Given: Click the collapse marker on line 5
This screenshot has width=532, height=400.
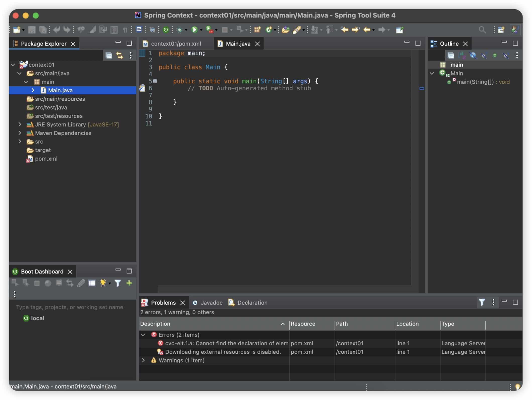Looking at the screenshot, I should [x=155, y=81].
